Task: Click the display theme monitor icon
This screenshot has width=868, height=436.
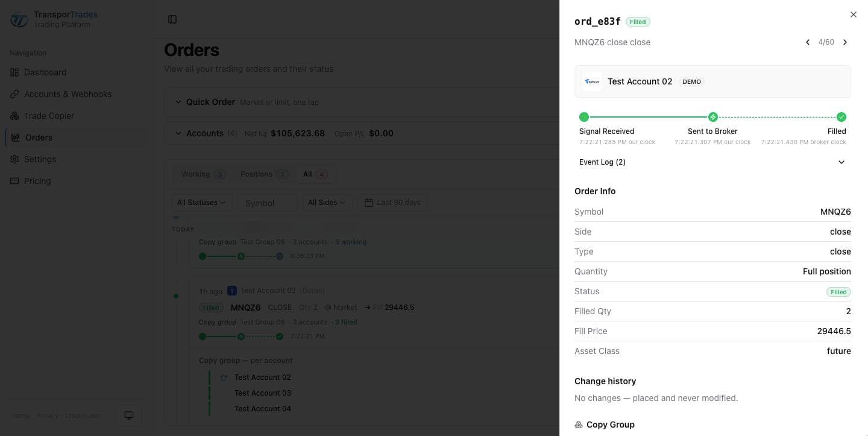Action: coord(129,415)
